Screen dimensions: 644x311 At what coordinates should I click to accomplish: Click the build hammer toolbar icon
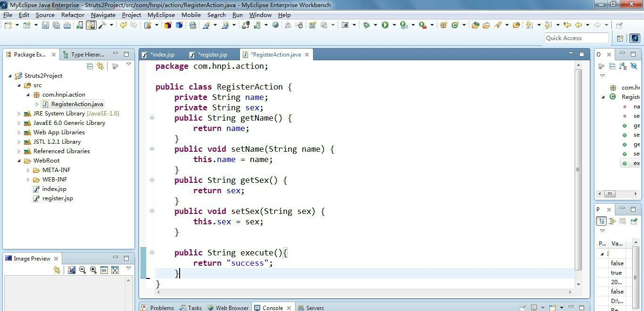[x=102, y=25]
